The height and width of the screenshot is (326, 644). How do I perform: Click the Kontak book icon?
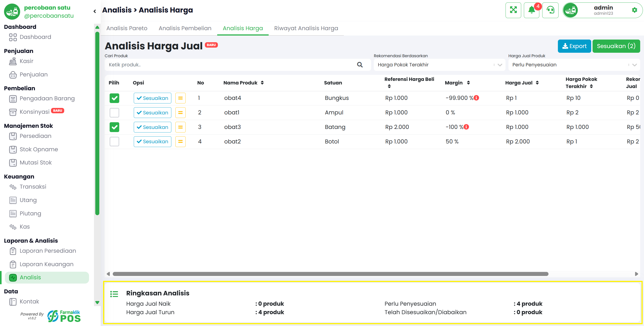pos(13,302)
